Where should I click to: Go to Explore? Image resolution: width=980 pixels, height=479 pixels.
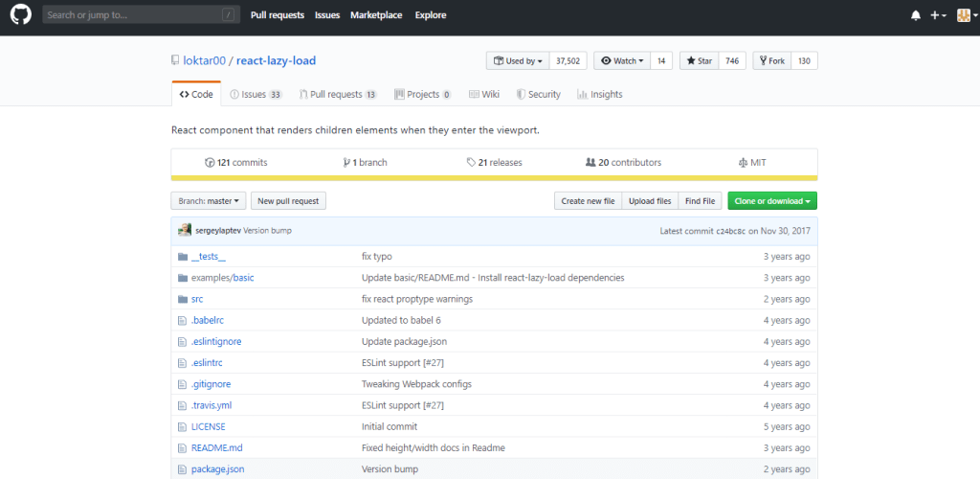(x=431, y=15)
